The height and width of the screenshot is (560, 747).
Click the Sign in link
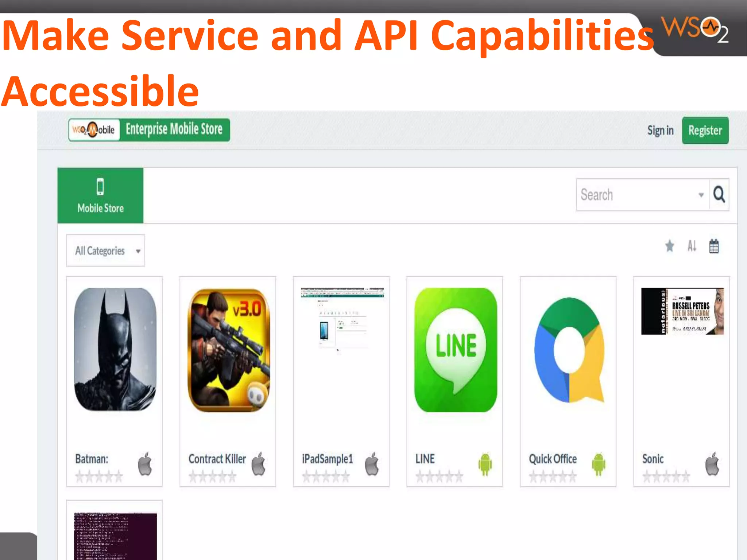pyautogui.click(x=660, y=131)
